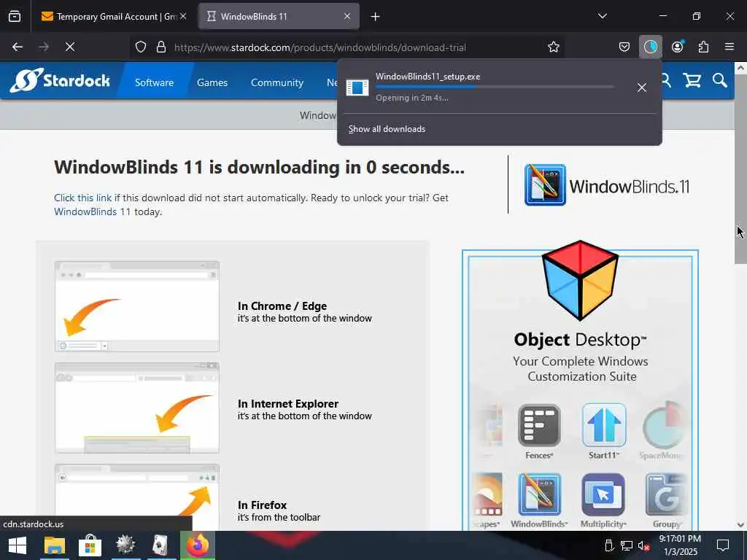This screenshot has width=747, height=560.
Task: Open the Solitaire cards taskbar app
Action: coord(160,545)
